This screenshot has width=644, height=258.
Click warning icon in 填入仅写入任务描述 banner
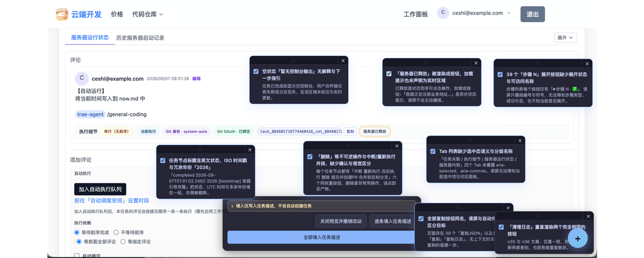coord(232,206)
